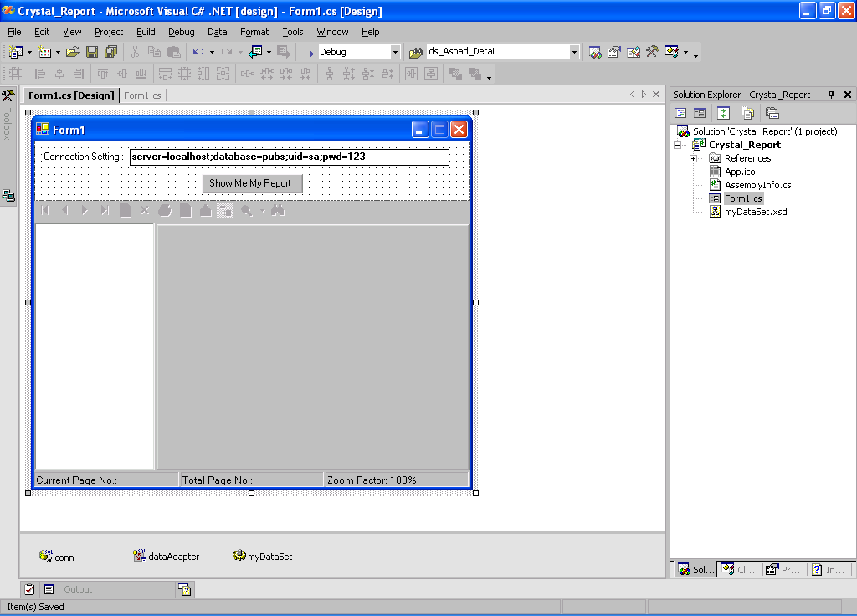Click Show All Files icon in Solution Explorer
857x616 pixels.
point(748,113)
